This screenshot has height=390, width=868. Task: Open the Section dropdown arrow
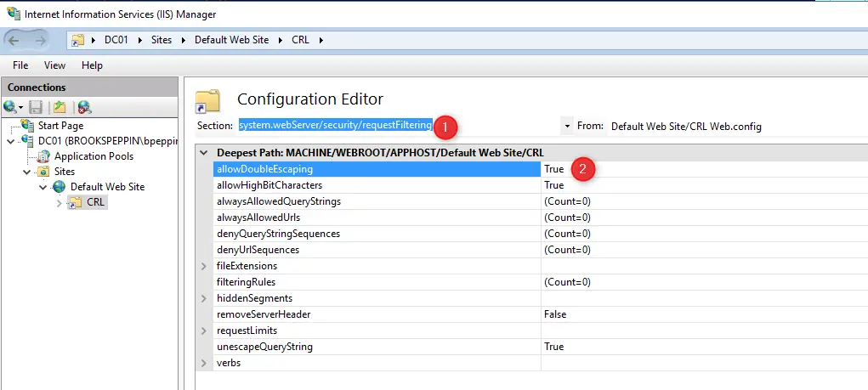point(567,127)
